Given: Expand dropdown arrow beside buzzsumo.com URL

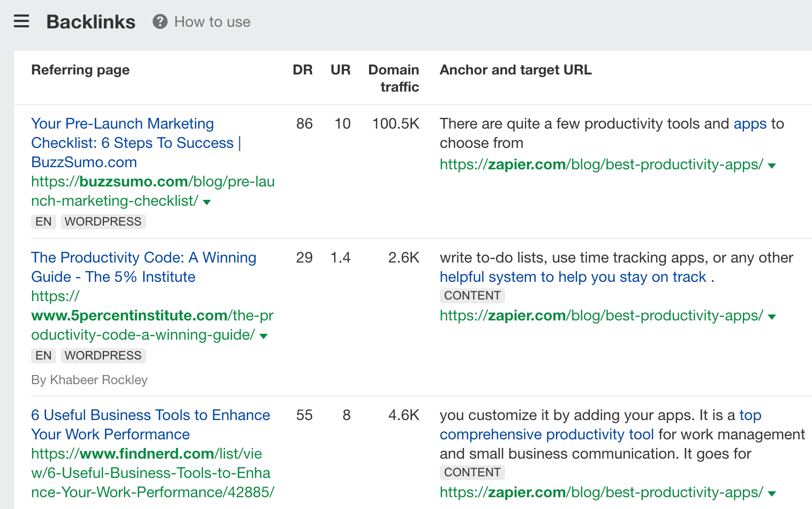Looking at the screenshot, I should (x=207, y=202).
